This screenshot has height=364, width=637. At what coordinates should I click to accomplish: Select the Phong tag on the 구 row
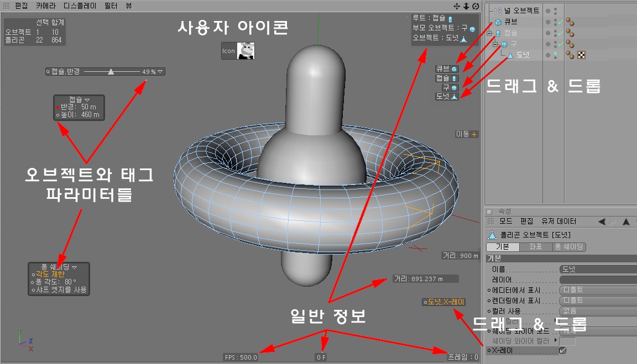click(x=570, y=44)
